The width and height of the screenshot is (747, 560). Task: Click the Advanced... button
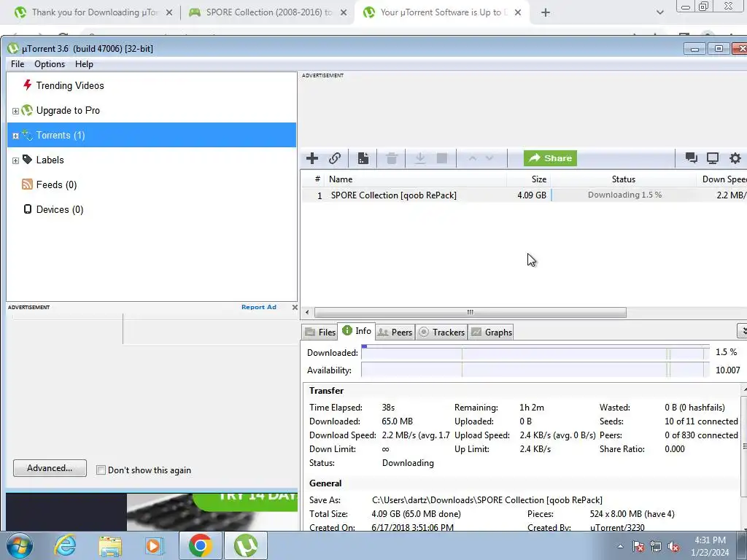(x=50, y=468)
